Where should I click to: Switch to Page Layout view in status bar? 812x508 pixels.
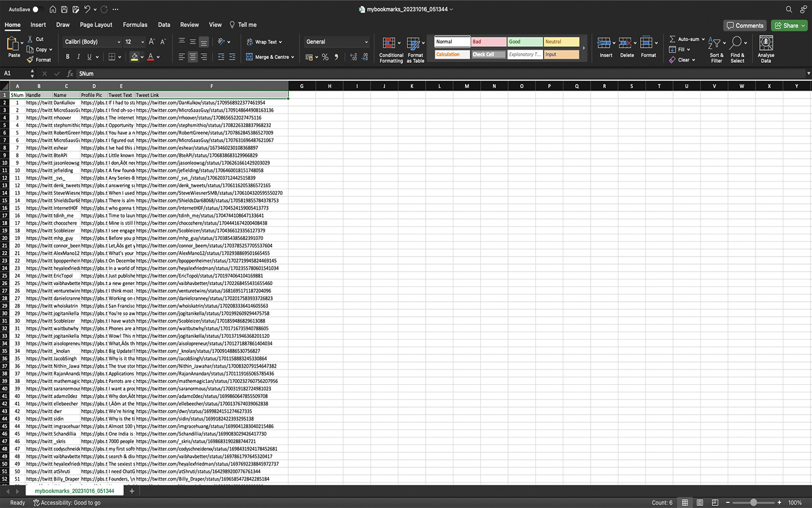(x=699, y=502)
